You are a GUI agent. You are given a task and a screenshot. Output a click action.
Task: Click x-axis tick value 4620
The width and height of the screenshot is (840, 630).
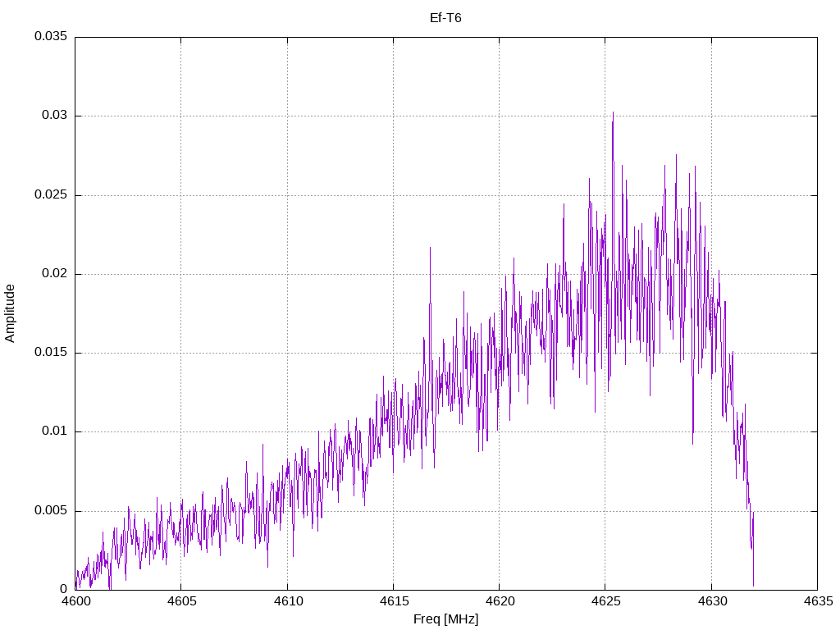(x=500, y=601)
